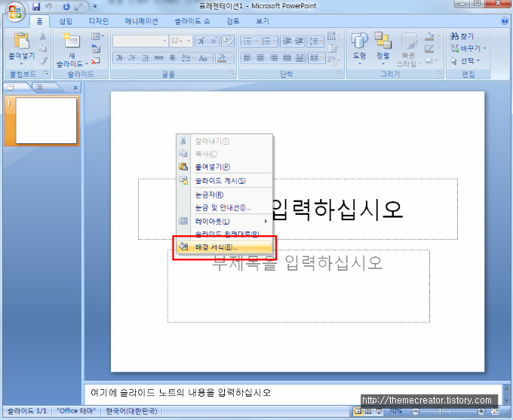This screenshot has height=420, width=513.
Task: Fit slide to current window icon
Action: pos(495,411)
